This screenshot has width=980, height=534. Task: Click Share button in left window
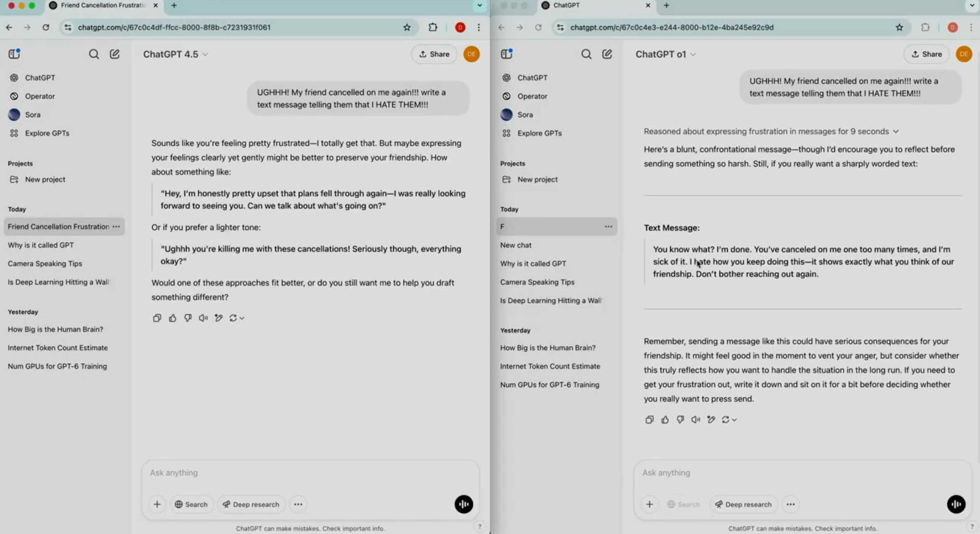click(x=434, y=54)
